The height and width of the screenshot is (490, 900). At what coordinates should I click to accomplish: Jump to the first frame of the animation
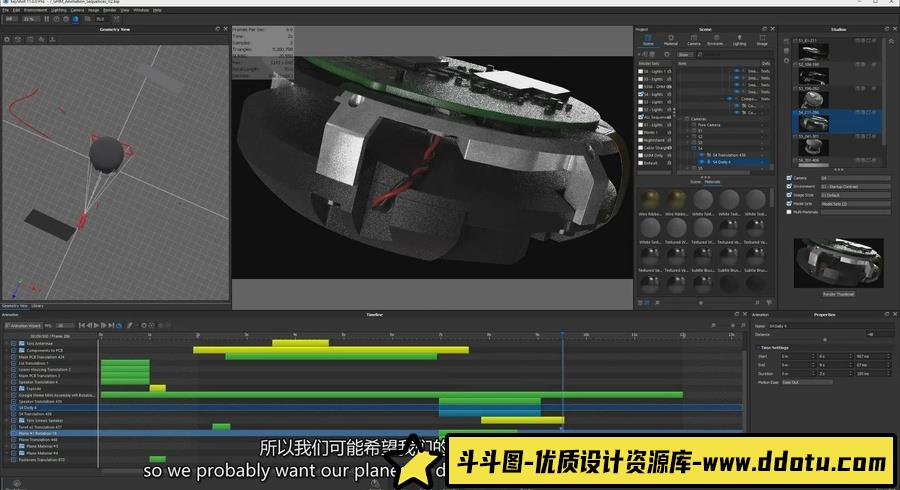click(x=81, y=325)
